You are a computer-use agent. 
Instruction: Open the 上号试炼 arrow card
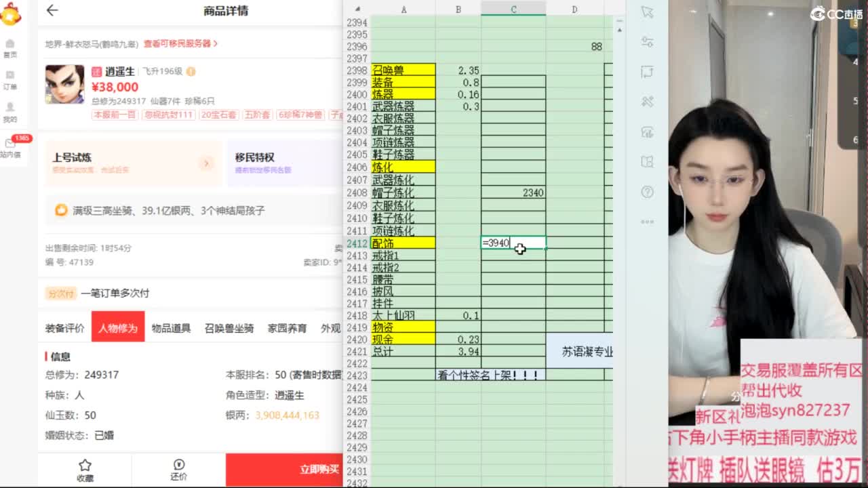[x=134, y=163]
